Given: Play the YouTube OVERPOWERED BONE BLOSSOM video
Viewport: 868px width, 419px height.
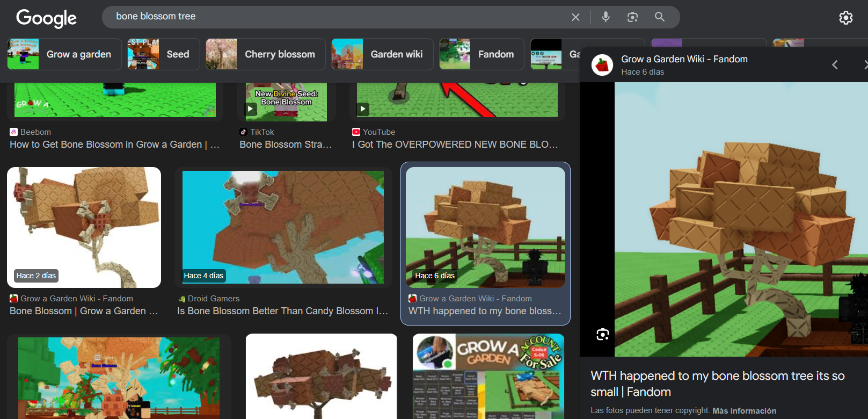Looking at the screenshot, I should pyautogui.click(x=363, y=109).
